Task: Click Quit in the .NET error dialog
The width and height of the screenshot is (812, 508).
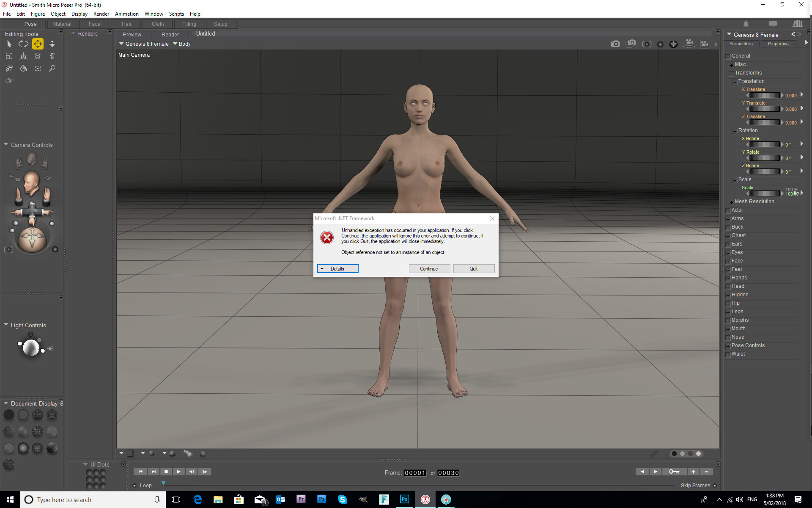Action: [474, 269]
